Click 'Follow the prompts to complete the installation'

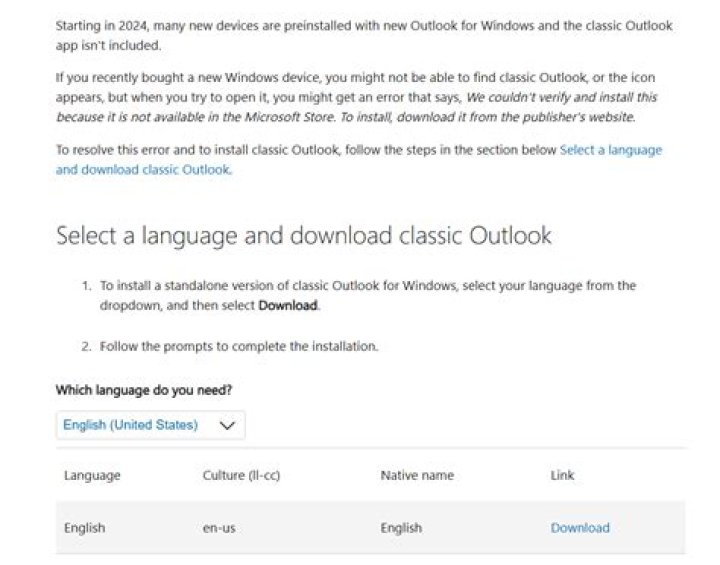click(x=239, y=346)
